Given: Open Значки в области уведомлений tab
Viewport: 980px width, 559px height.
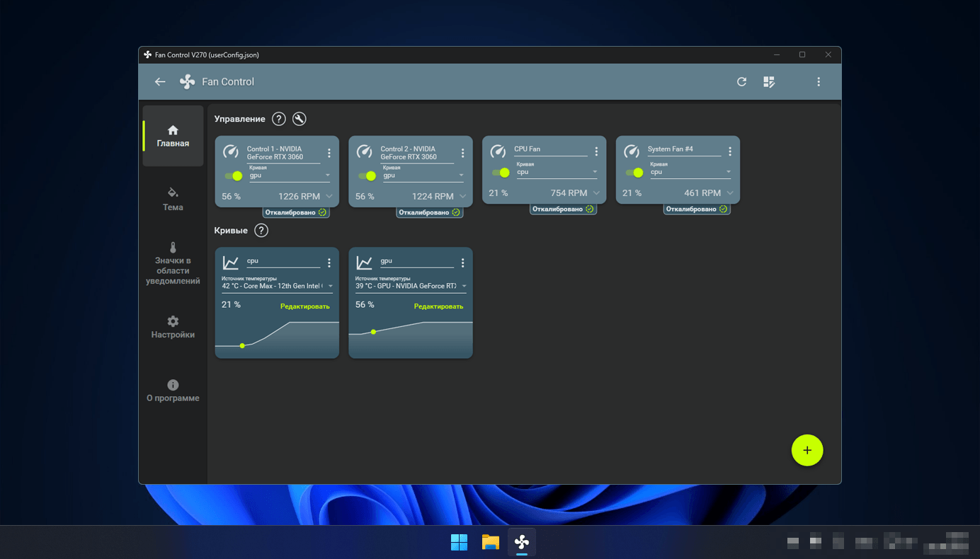Looking at the screenshot, I should 173,263.
